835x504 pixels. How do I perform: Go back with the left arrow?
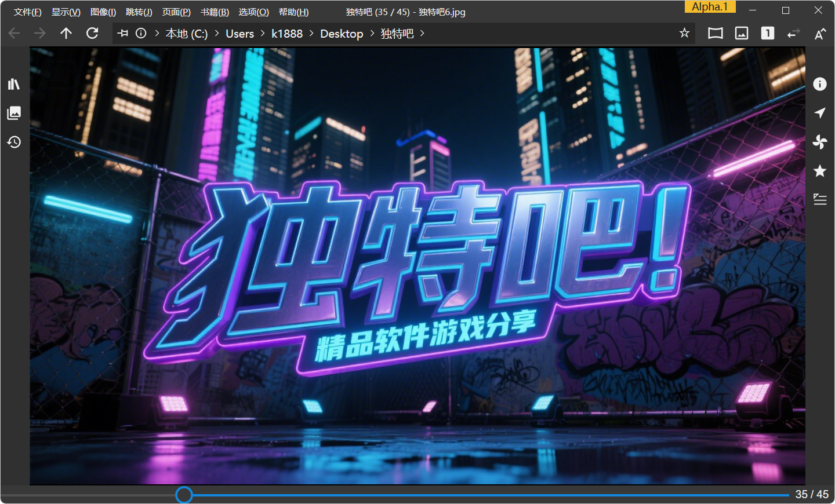(x=14, y=34)
